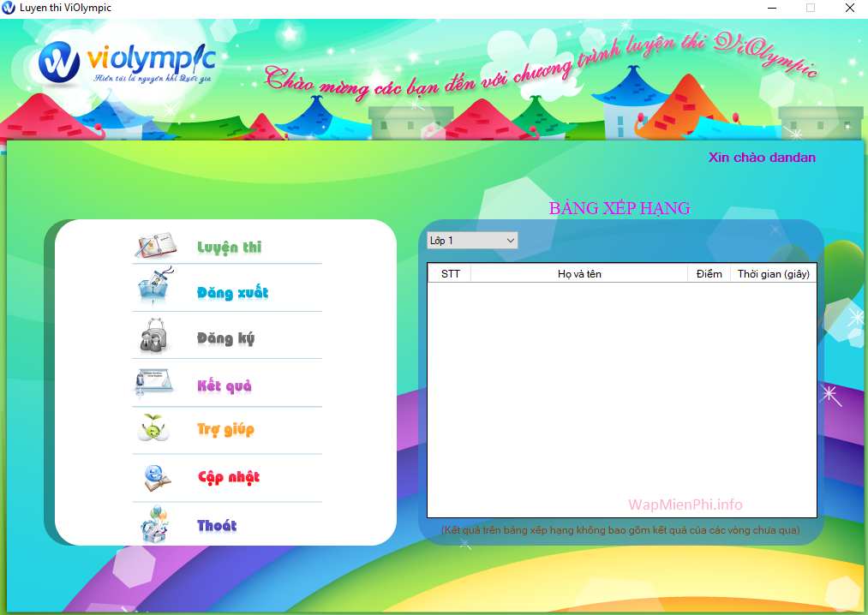Open the Kết quả results entry
Viewport: 868px width, 615px height.
[224, 385]
